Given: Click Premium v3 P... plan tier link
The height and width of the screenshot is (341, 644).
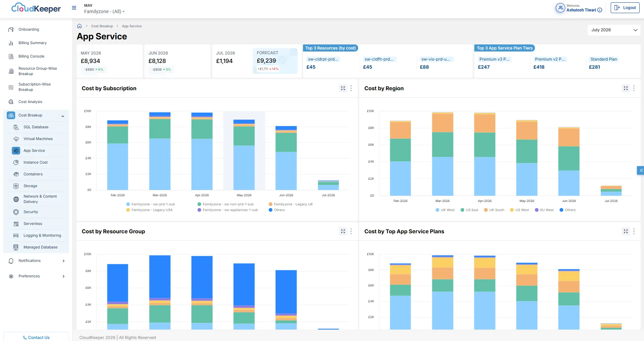Looking at the screenshot, I should click(495, 59).
